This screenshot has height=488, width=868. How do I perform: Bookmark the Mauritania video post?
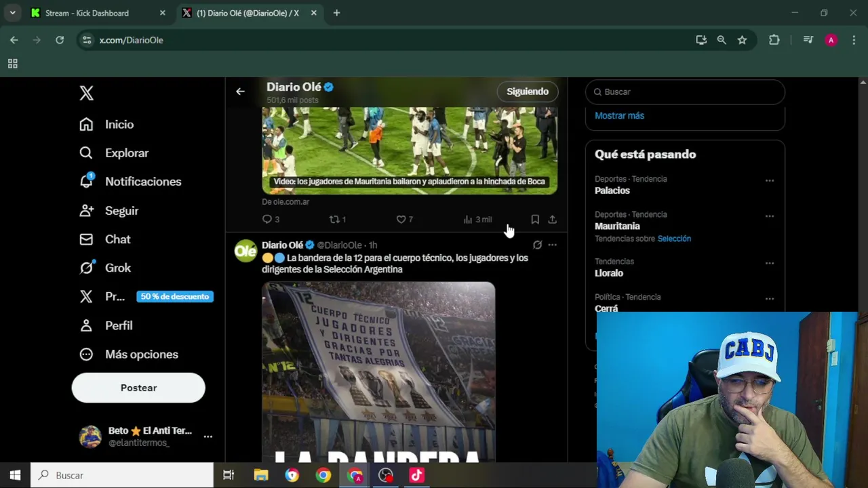click(535, 220)
